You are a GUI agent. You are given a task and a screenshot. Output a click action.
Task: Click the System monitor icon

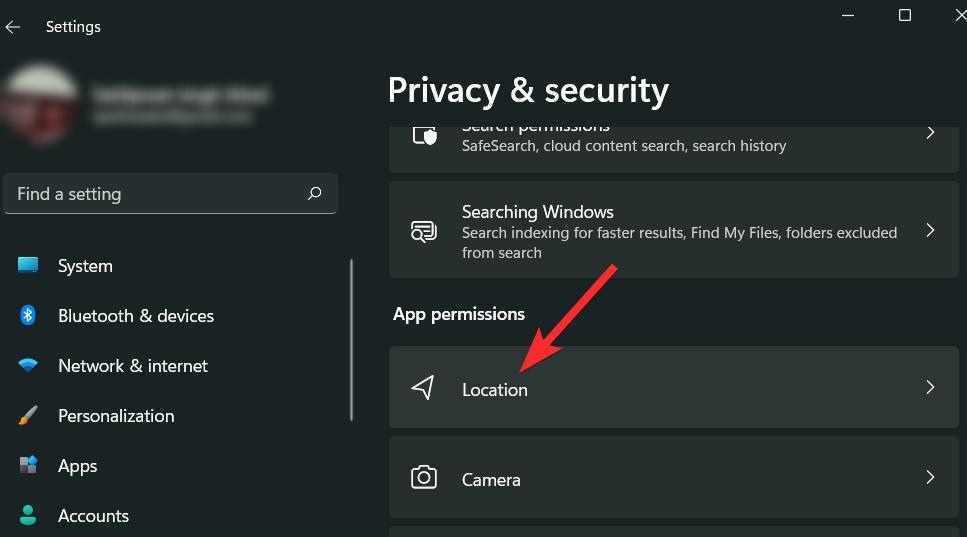(x=28, y=266)
